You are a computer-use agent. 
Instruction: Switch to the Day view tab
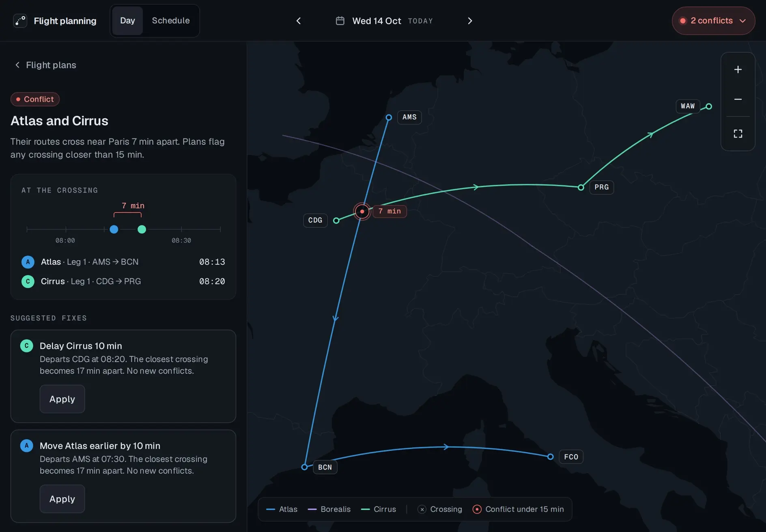tap(127, 21)
